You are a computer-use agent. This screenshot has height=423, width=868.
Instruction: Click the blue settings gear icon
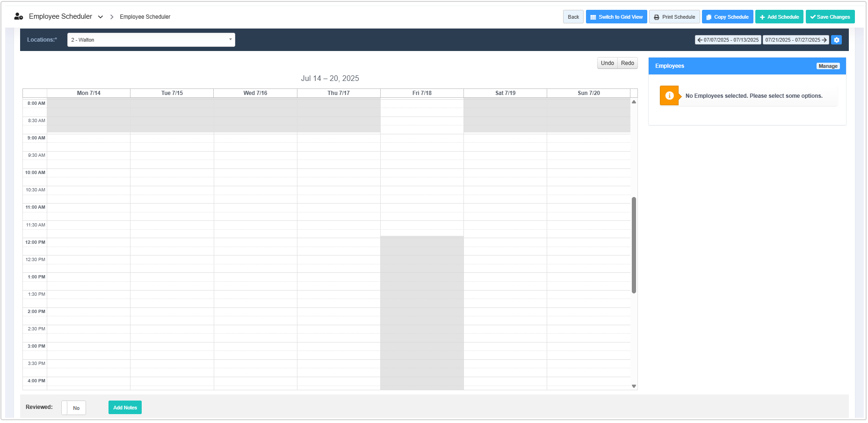point(836,40)
